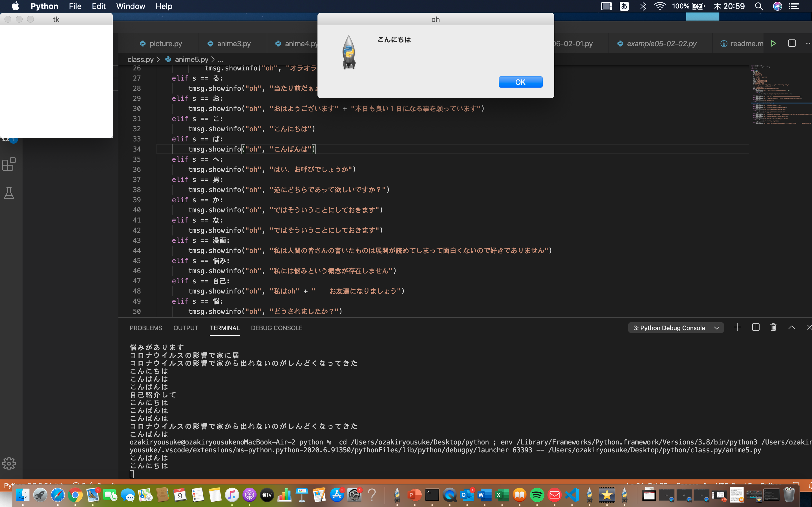
Task: Open the Spotify icon in the Dock
Action: pos(537,495)
